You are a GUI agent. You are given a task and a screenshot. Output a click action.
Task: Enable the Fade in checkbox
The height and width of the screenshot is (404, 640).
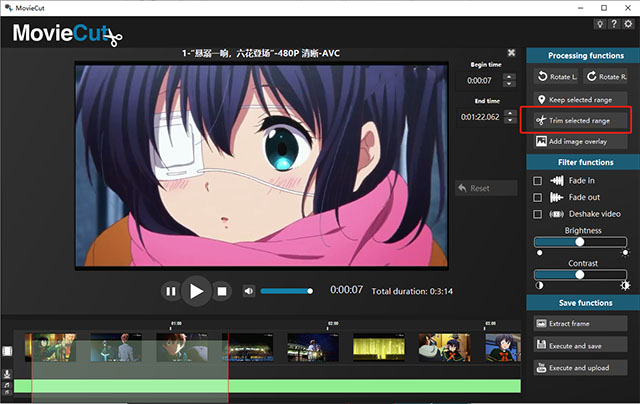pos(538,181)
